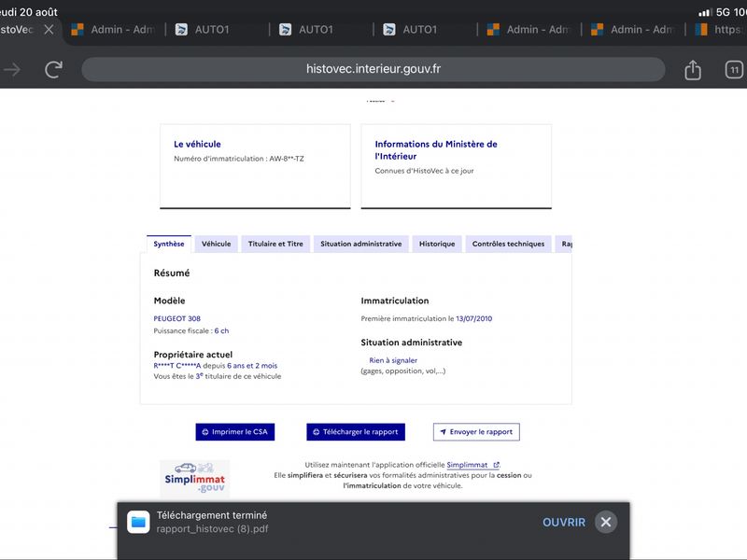This screenshot has width=747, height=560.
Task: Open the share sheet icon
Action: (x=693, y=69)
